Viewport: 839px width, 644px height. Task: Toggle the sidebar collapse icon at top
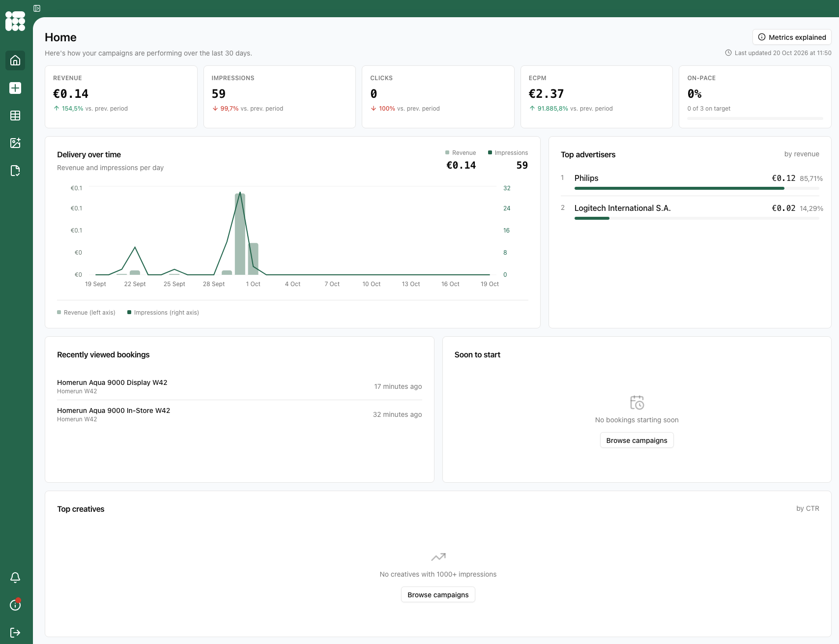[x=37, y=8]
